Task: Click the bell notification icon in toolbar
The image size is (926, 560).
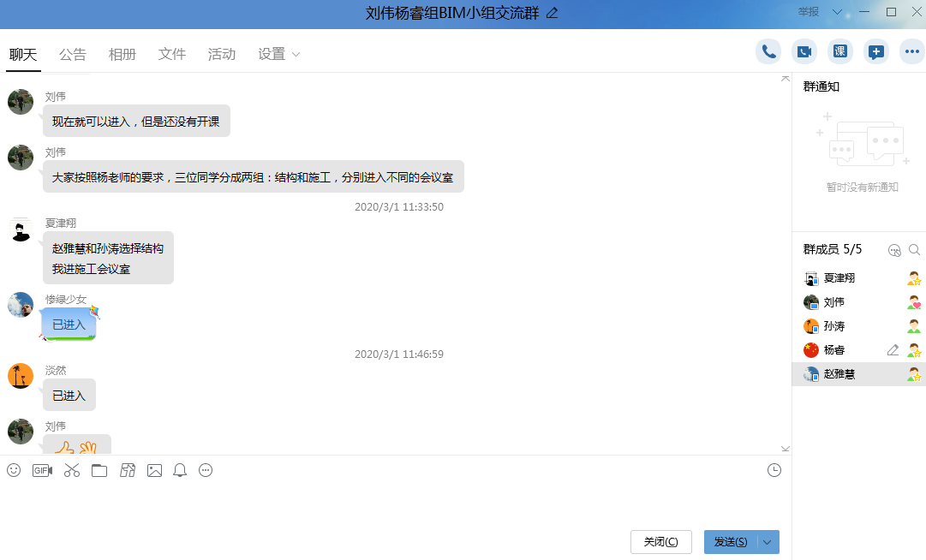Action: coord(180,470)
